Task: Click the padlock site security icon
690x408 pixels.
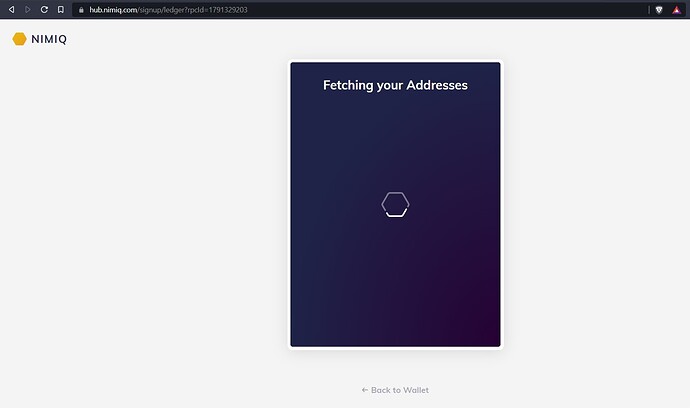Action: [x=81, y=10]
